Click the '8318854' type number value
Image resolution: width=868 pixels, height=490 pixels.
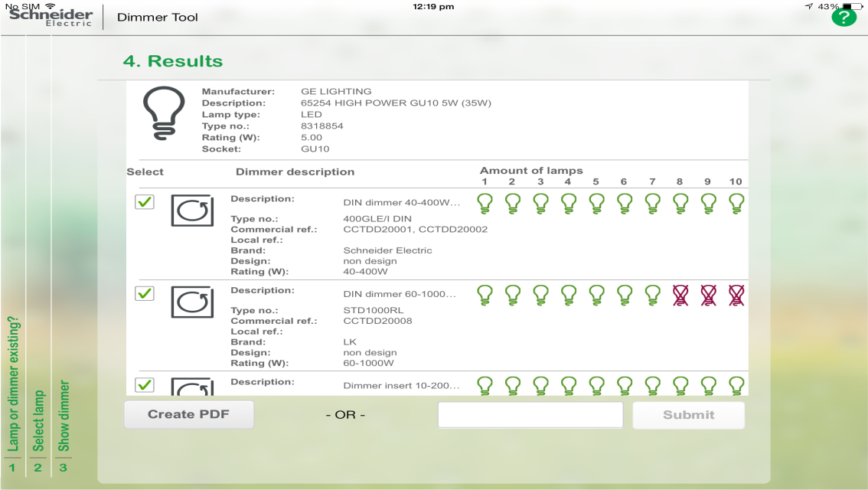[321, 126]
